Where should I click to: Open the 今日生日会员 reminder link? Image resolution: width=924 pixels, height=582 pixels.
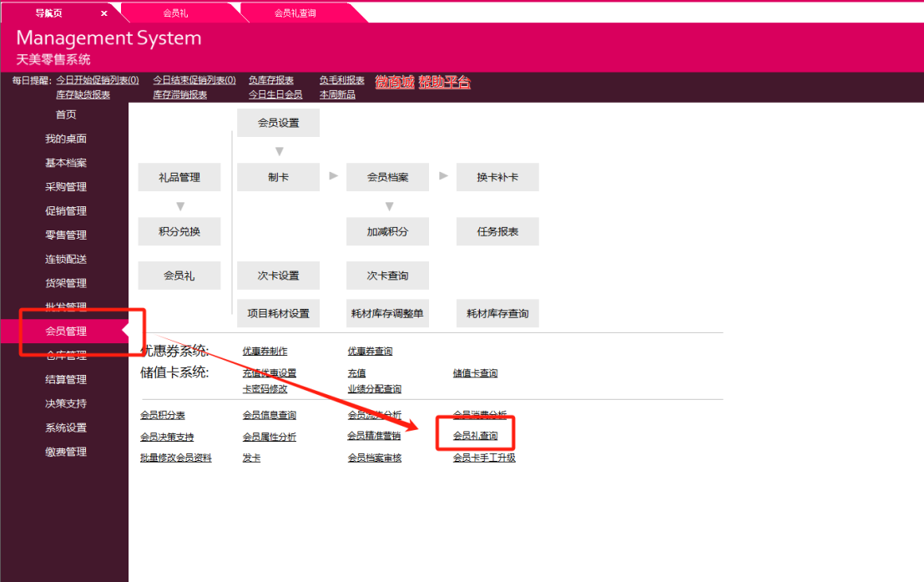pyautogui.click(x=275, y=94)
